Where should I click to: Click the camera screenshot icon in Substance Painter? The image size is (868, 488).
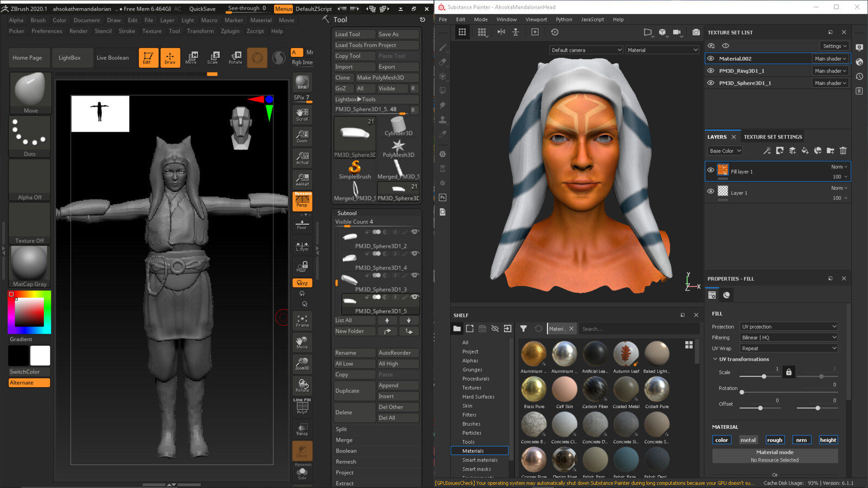[x=696, y=33]
